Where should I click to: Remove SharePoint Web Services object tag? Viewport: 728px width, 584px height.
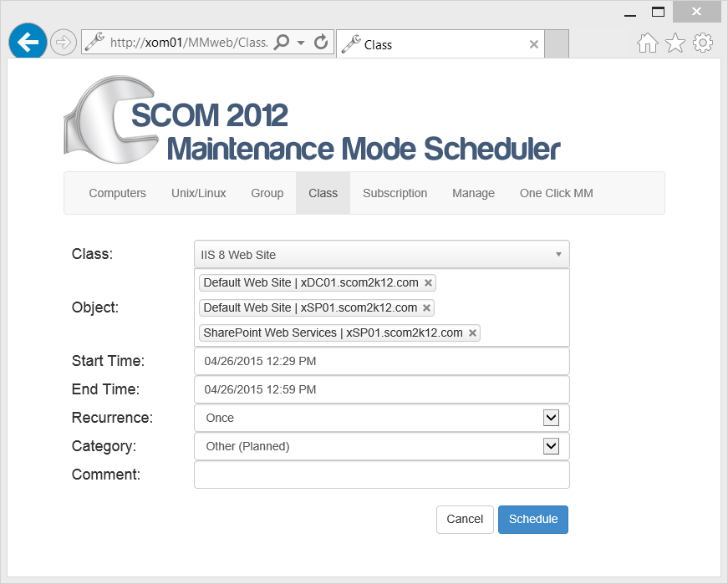coord(472,333)
